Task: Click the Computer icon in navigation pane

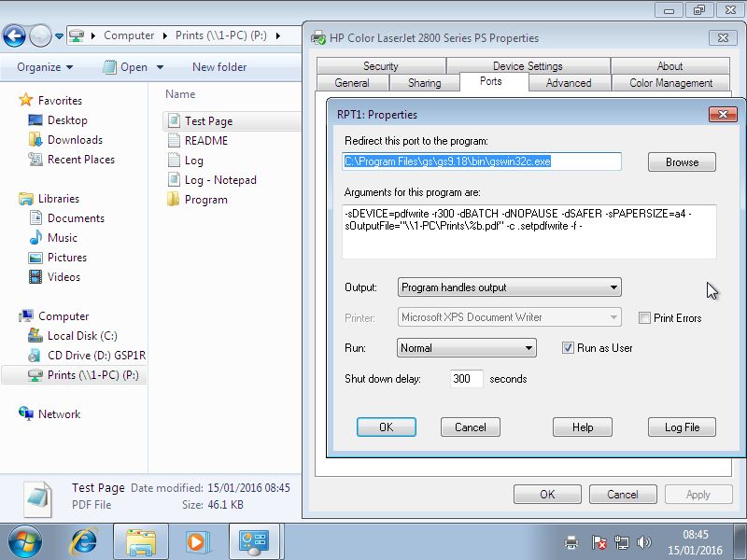Action: (x=26, y=315)
